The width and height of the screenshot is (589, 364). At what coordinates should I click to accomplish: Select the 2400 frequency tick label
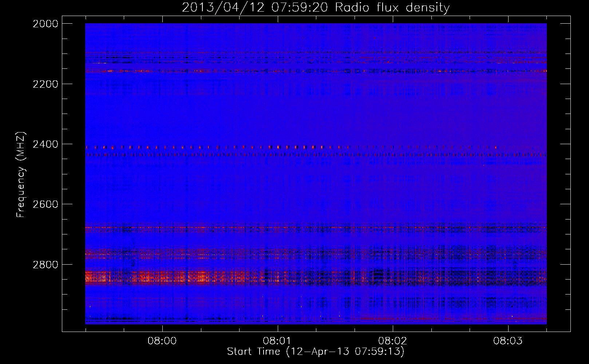click(x=46, y=144)
